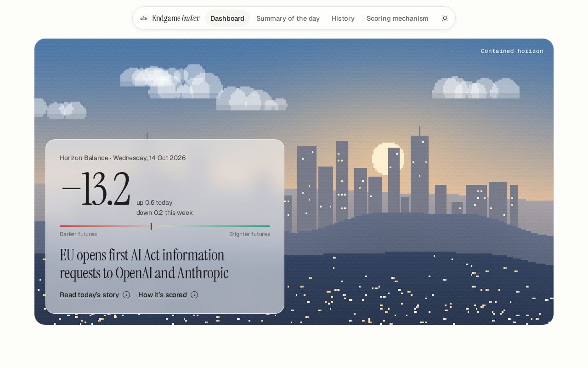Open the Read today's story link
The width and height of the screenshot is (588, 368).
click(89, 295)
